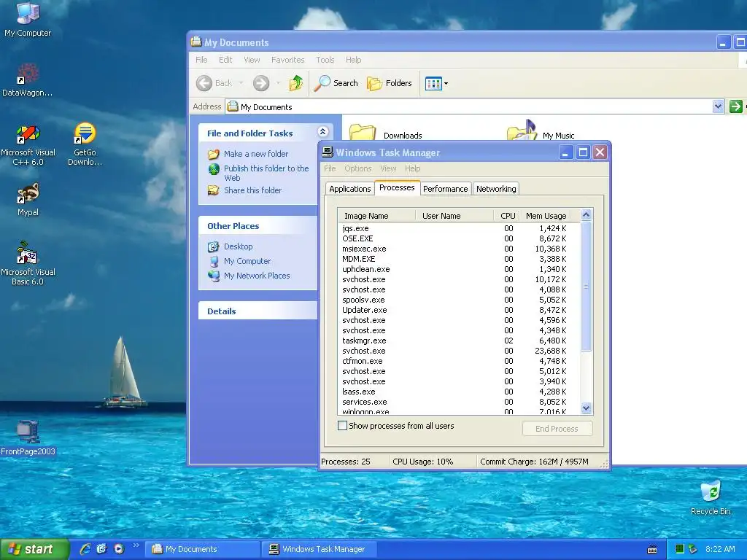Open the DataWagon desktop shortcut
Image resolution: width=747 pixels, height=560 pixels.
coord(27,80)
